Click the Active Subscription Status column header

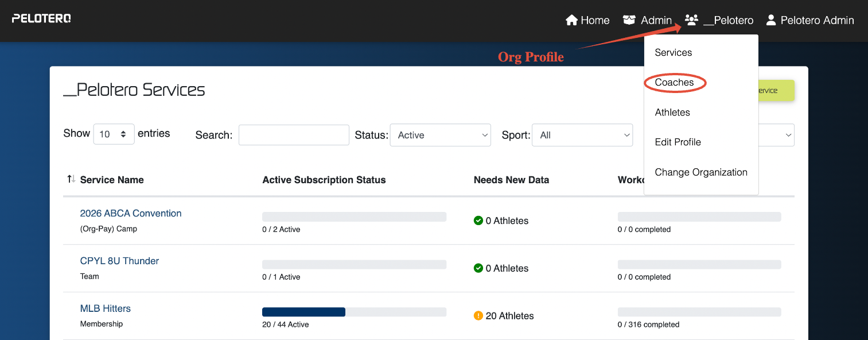[x=324, y=180]
